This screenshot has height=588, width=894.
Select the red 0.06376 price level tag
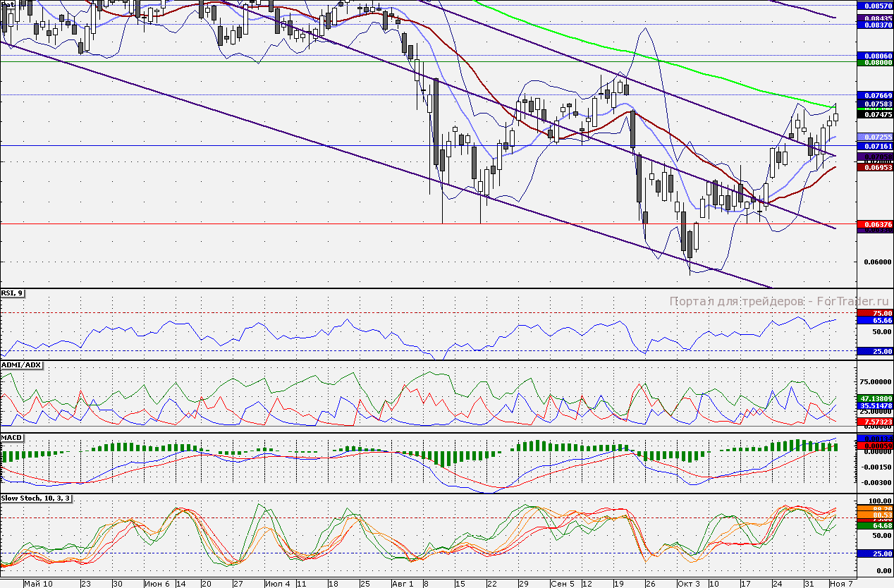pos(875,223)
